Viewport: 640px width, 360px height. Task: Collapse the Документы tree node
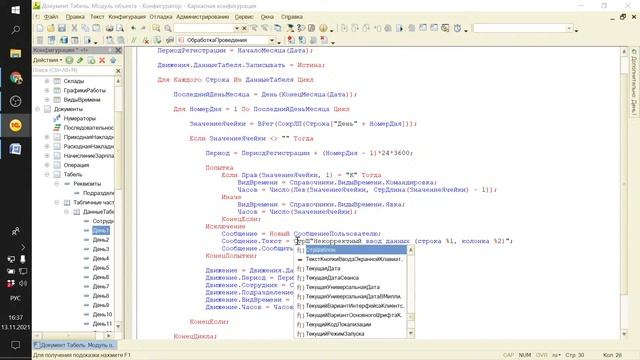click(38, 109)
